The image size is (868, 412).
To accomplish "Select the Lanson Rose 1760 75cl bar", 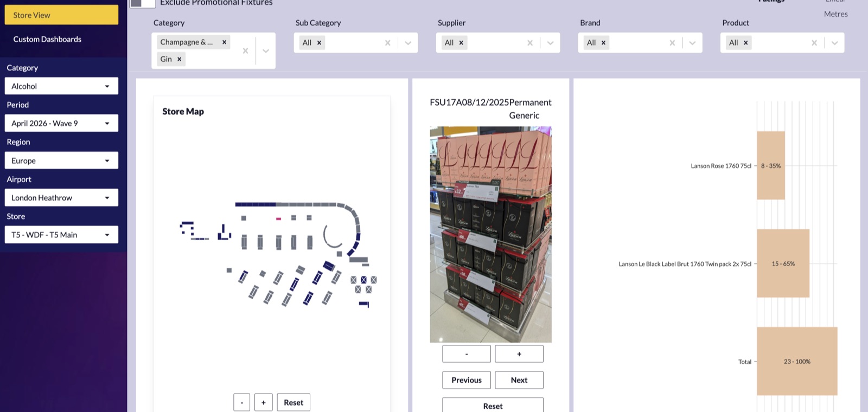I will [x=771, y=165].
